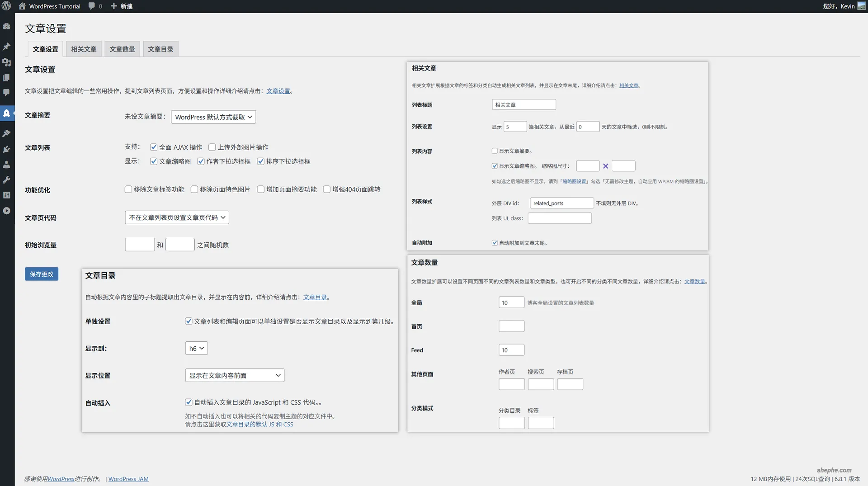Open the 未设文章摘要 dropdown
The height and width of the screenshot is (486, 868).
[213, 117]
